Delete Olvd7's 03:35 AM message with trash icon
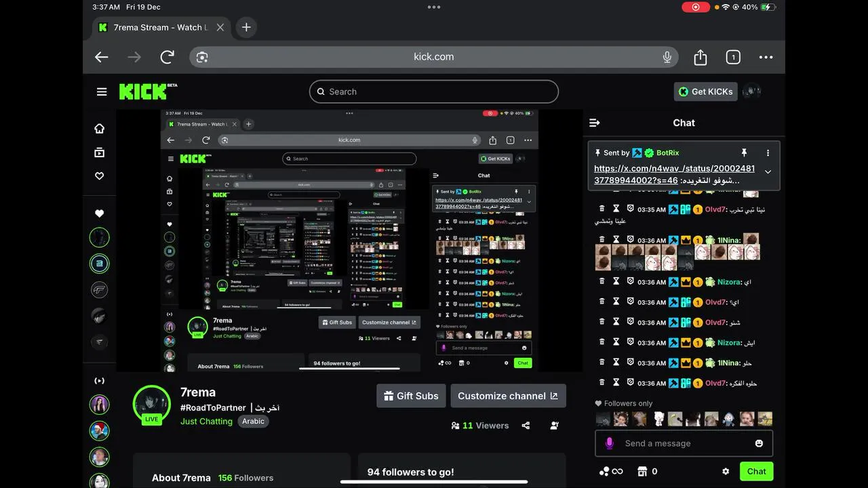This screenshot has width=868, height=488. pos(601,209)
